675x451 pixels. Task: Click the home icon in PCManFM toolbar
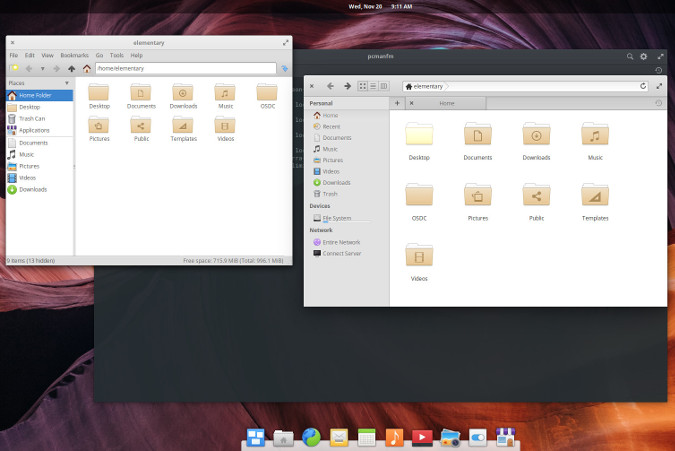click(87, 69)
